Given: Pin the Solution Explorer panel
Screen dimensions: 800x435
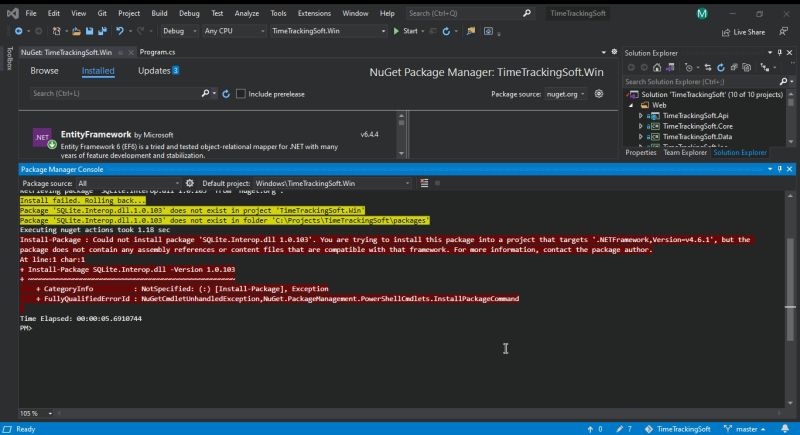Looking at the screenshot, I should (780, 53).
